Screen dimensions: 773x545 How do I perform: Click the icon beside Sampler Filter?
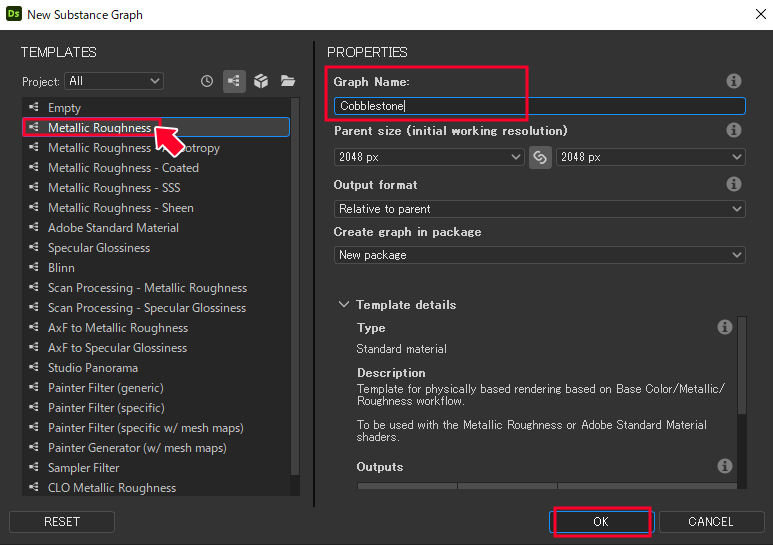click(x=34, y=467)
